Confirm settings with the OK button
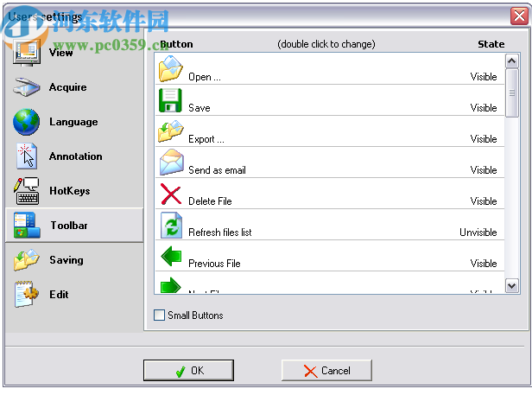Screen dimensions: 532x395 click(188, 370)
